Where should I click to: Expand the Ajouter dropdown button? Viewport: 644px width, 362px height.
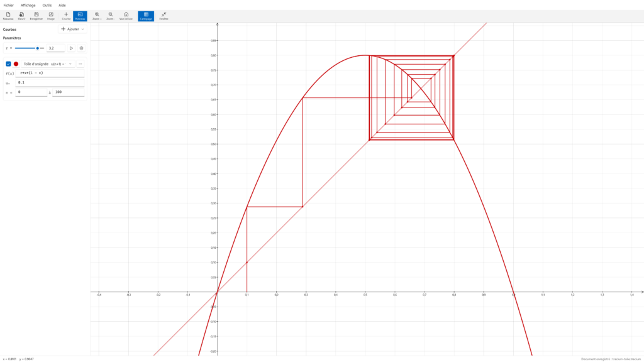point(73,29)
